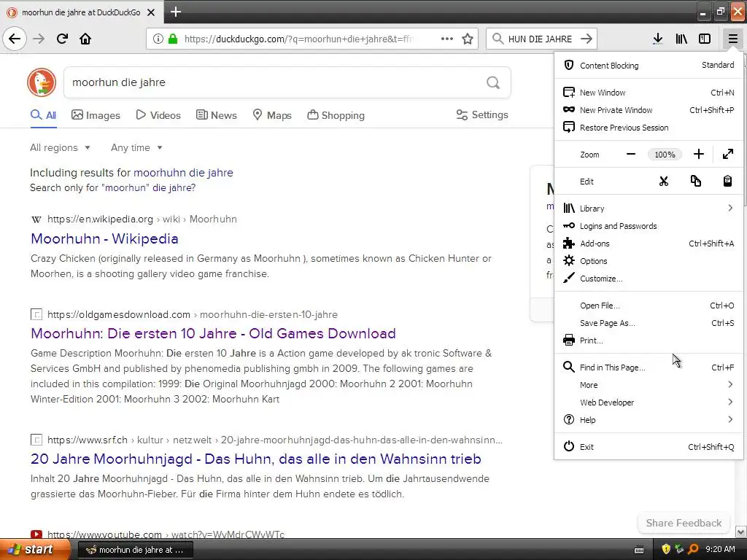
Task: Open Logins and Passwords
Action: click(x=649, y=226)
